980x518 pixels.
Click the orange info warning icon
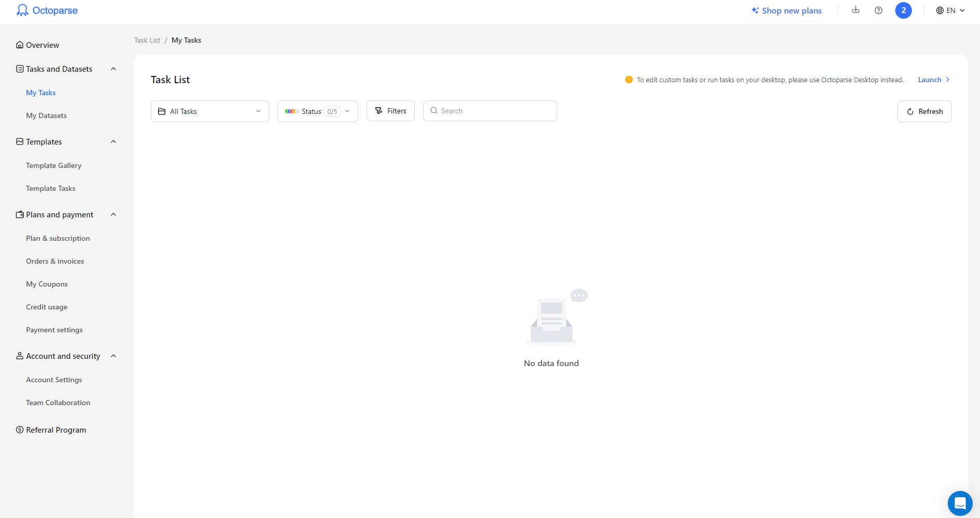(x=629, y=80)
